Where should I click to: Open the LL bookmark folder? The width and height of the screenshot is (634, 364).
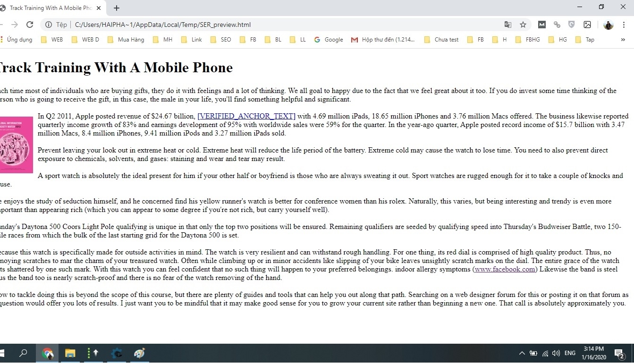298,40
